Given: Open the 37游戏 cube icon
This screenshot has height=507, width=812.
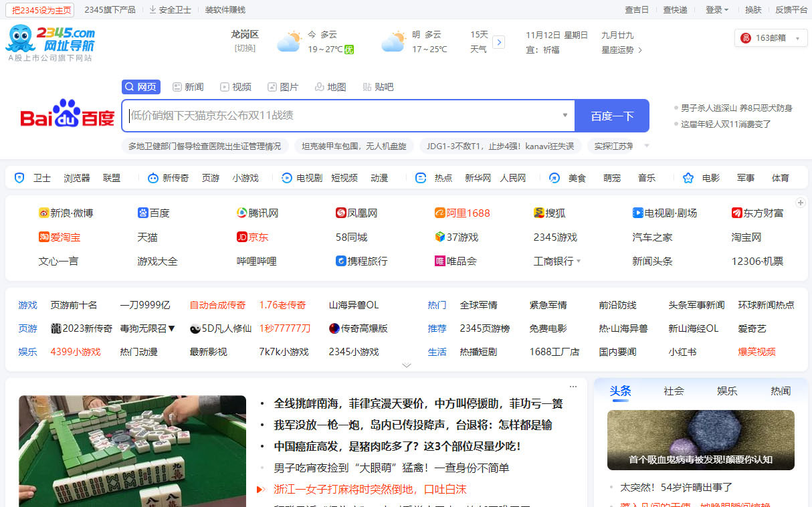Looking at the screenshot, I should pyautogui.click(x=439, y=237).
